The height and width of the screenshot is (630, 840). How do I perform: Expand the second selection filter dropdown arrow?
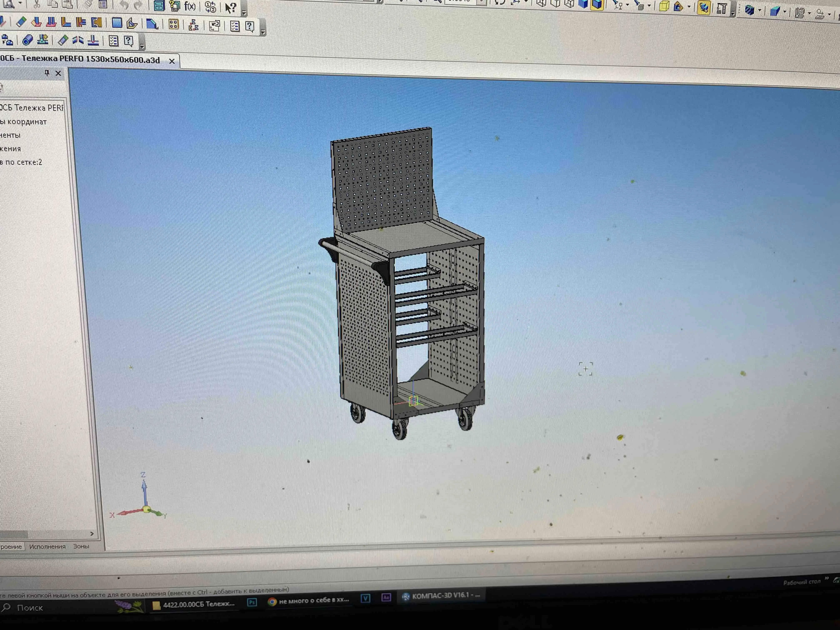[649, 6]
